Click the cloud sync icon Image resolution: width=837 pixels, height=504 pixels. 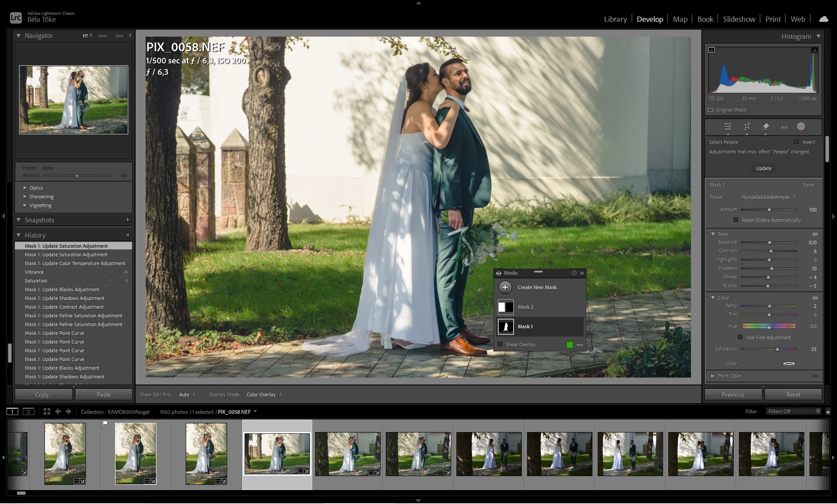[823, 19]
